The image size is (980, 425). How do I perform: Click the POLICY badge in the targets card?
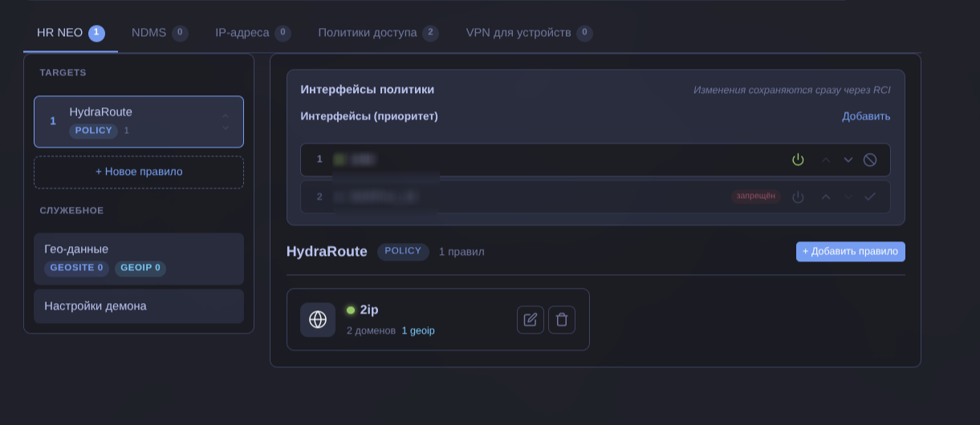(x=94, y=131)
